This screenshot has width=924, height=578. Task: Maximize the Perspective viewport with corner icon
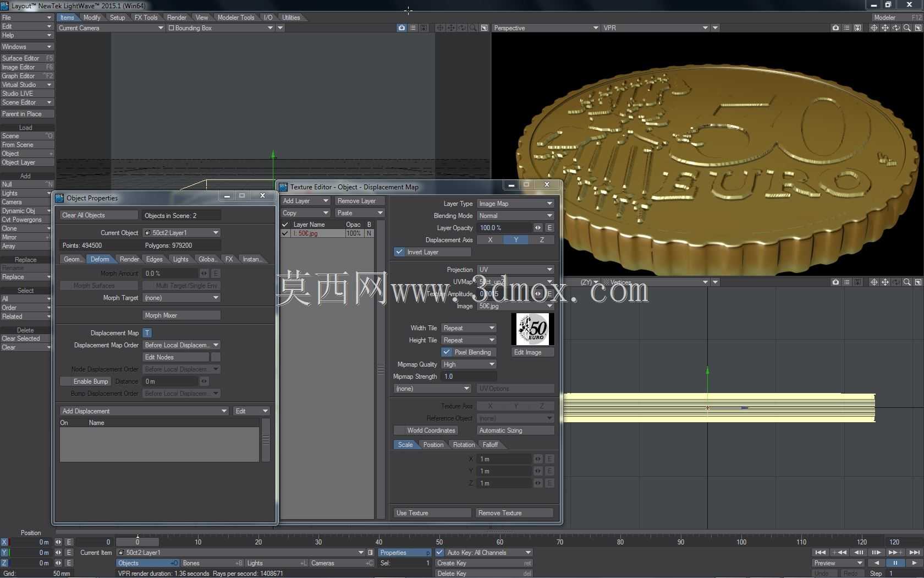[x=918, y=28]
